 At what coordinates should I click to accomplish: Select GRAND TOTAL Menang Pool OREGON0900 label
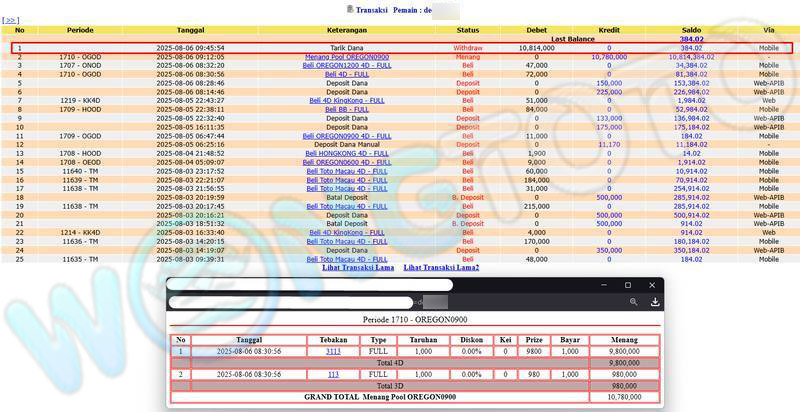tap(380, 397)
